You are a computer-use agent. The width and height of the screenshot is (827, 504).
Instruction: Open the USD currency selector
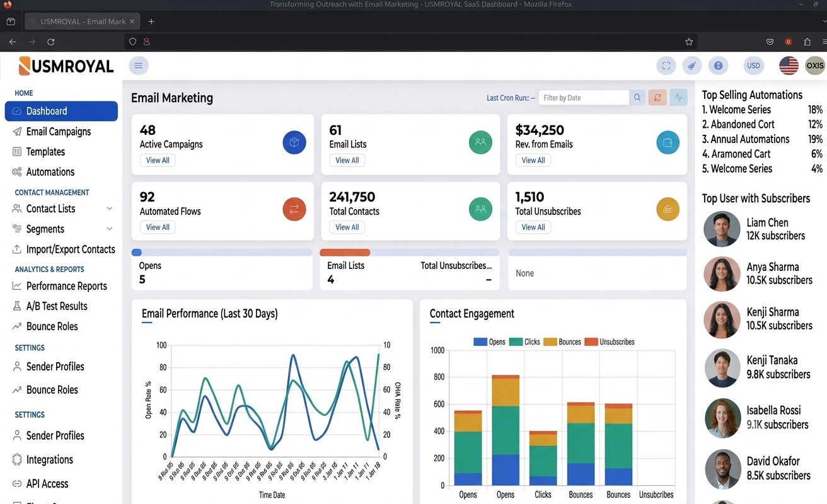coord(753,66)
